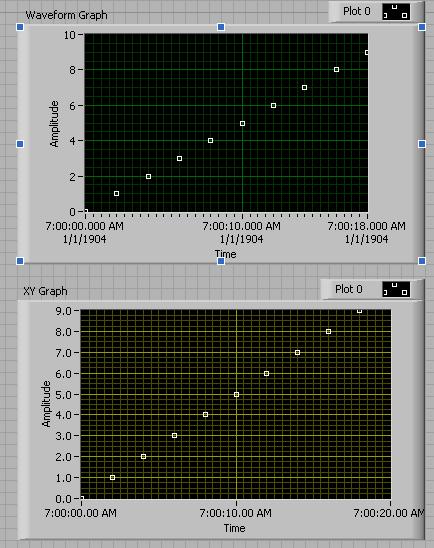Click the left-middle selection handle of the Waveform Graph

point(20,144)
